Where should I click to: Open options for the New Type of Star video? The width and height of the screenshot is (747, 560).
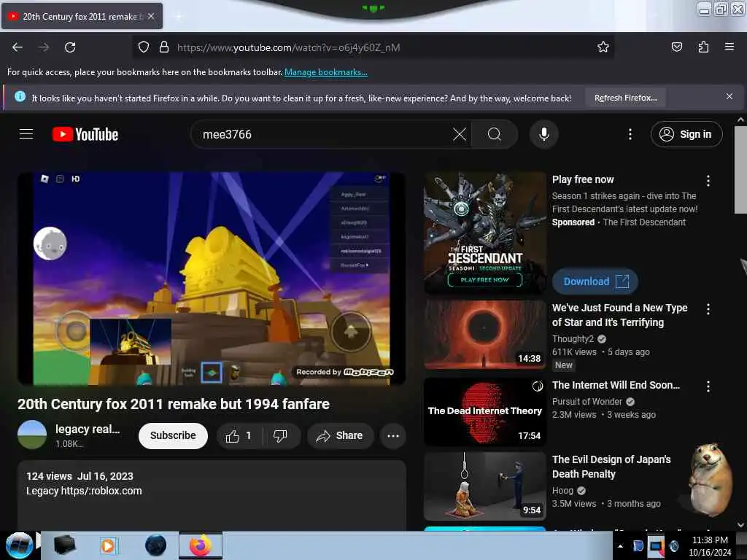[708, 309]
